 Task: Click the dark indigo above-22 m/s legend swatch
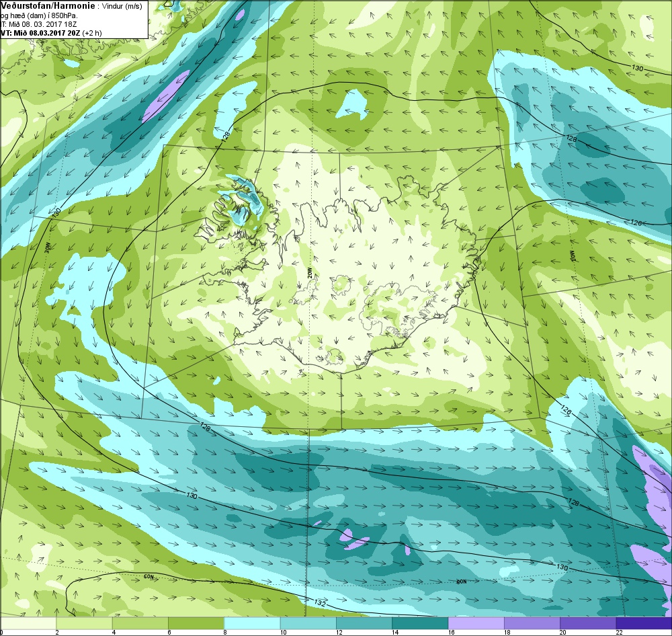644,623
